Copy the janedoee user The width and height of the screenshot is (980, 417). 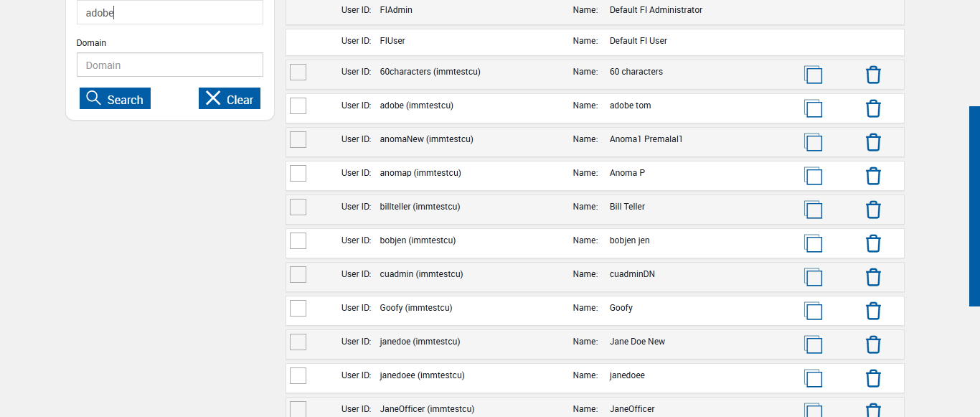click(x=813, y=379)
